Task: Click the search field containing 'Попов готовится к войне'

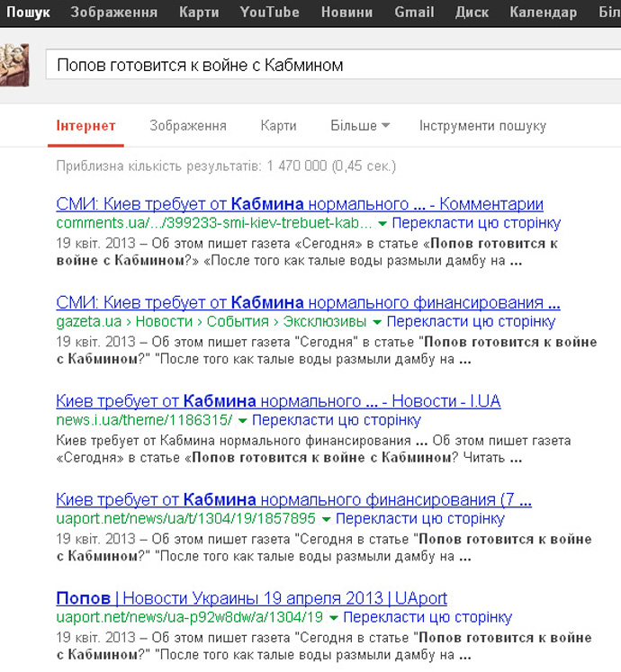Action: (x=333, y=65)
